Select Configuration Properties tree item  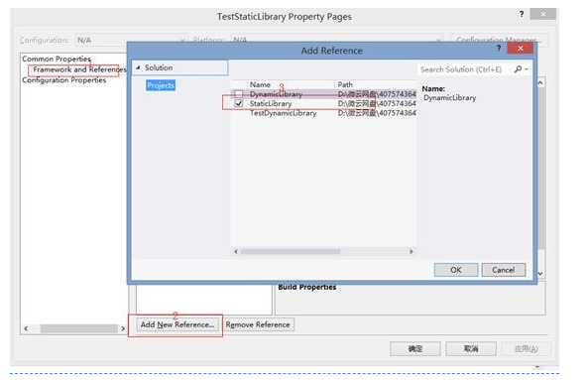[64, 80]
